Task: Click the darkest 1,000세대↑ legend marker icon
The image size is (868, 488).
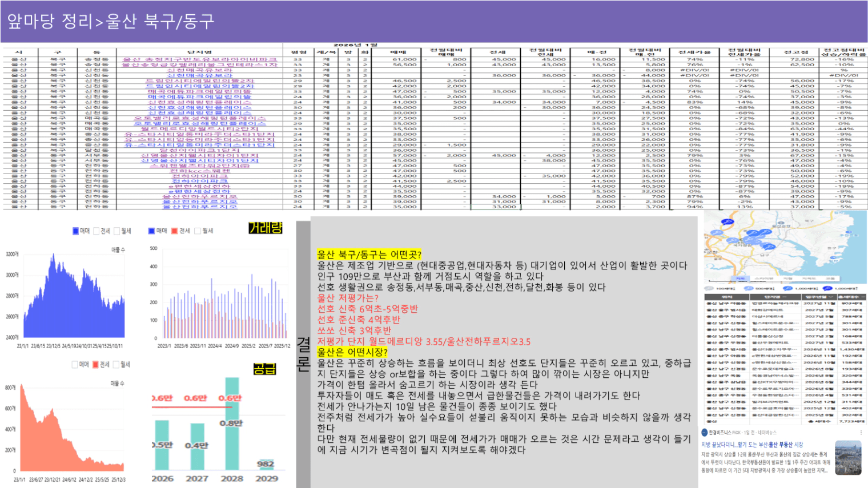Action: coord(828,289)
